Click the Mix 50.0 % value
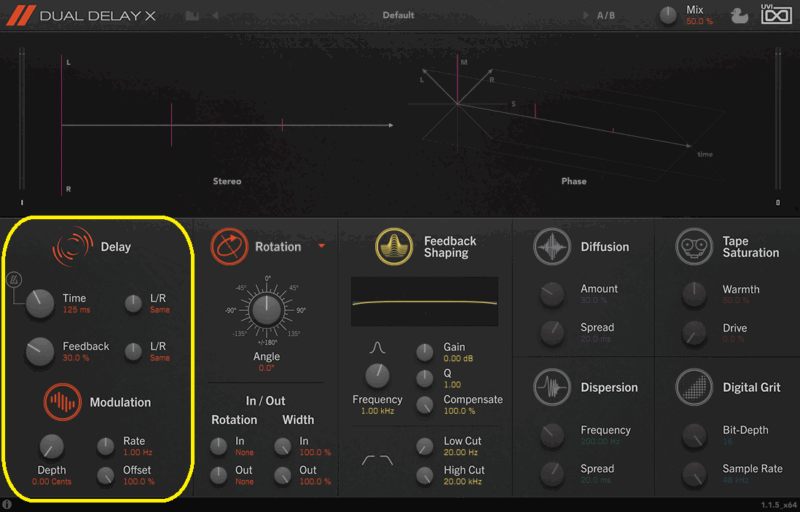Viewport: 800px width, 512px height. 699,21
